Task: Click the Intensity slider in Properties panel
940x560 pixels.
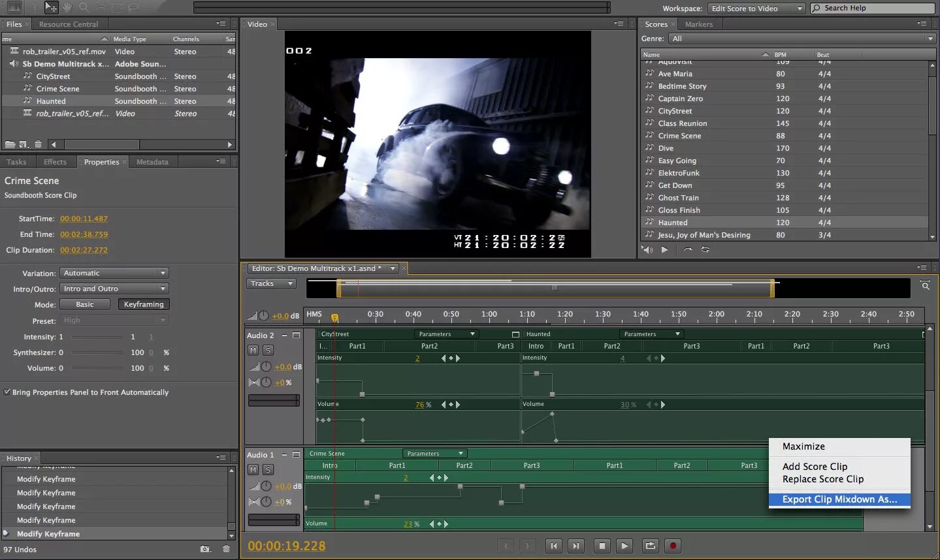Action: click(97, 337)
